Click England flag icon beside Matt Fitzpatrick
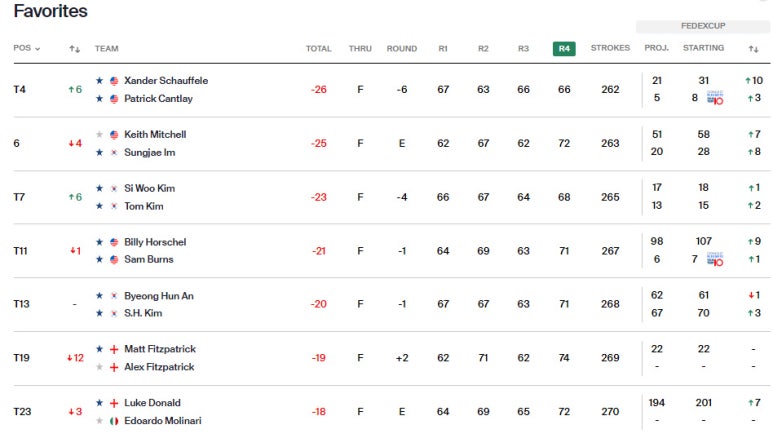Image resolution: width=773 pixels, height=438 pixels. point(114,349)
